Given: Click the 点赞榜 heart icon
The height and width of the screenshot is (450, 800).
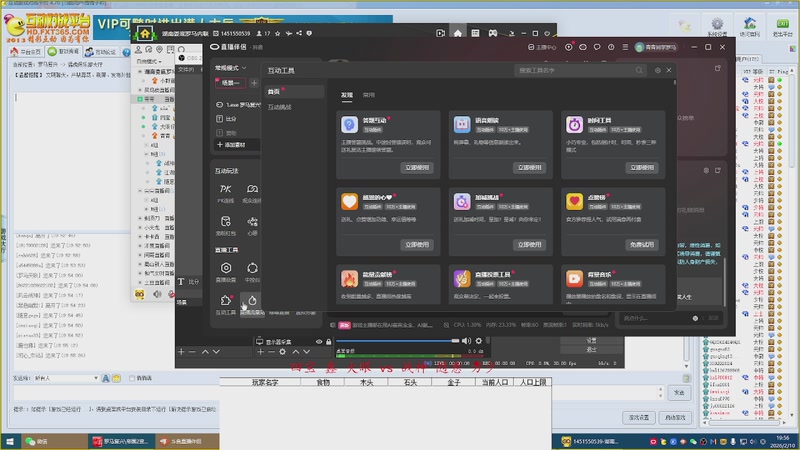Looking at the screenshot, I should pyautogui.click(x=575, y=201).
